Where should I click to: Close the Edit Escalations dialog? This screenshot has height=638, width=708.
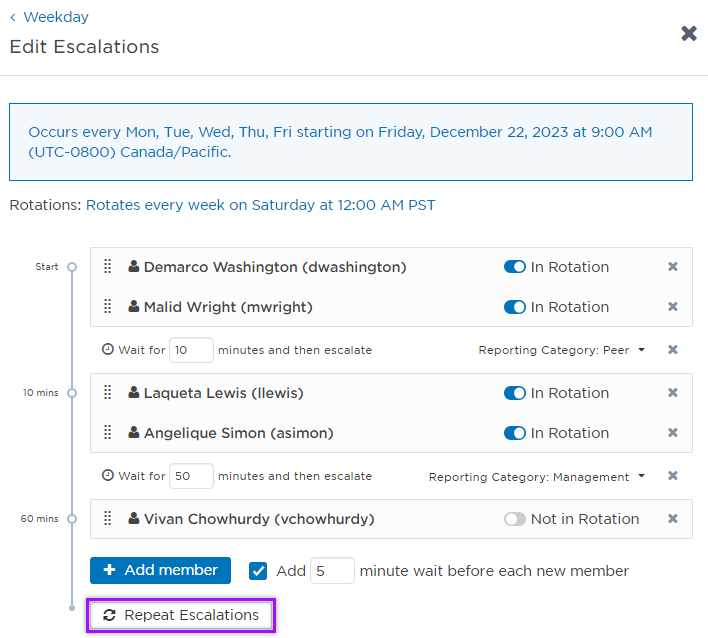point(689,33)
